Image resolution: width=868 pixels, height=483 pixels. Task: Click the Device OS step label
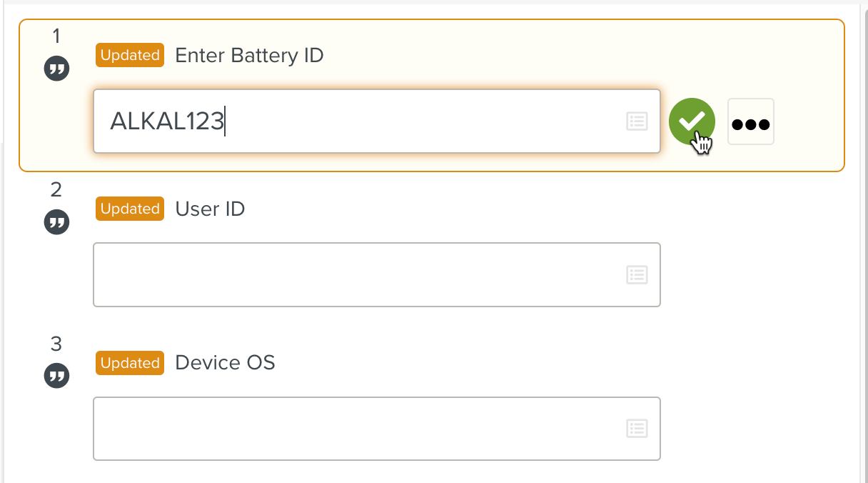click(225, 363)
